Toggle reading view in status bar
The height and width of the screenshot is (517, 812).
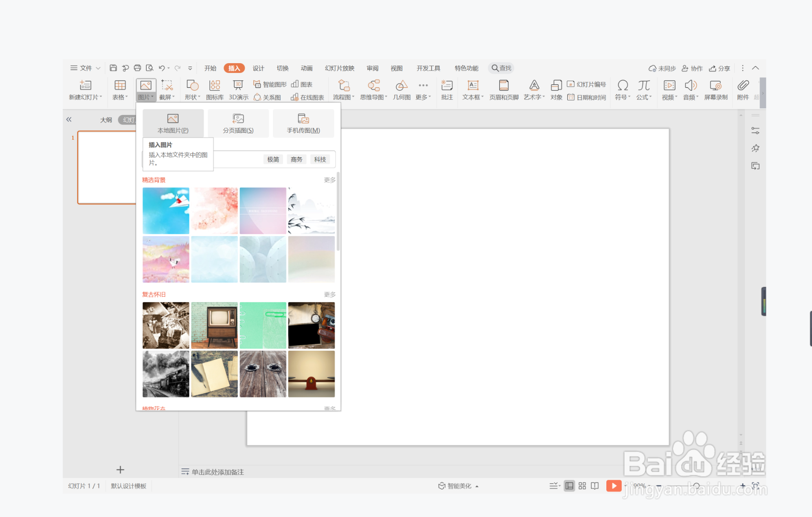coord(595,486)
